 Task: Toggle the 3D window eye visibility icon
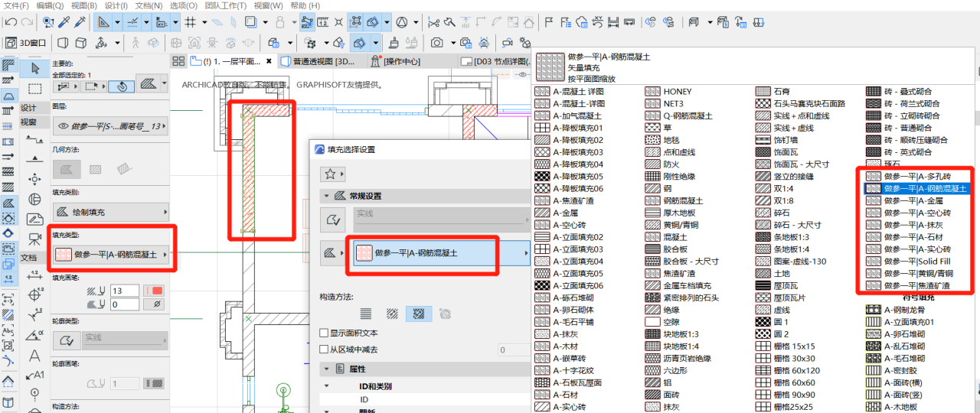[524, 74]
